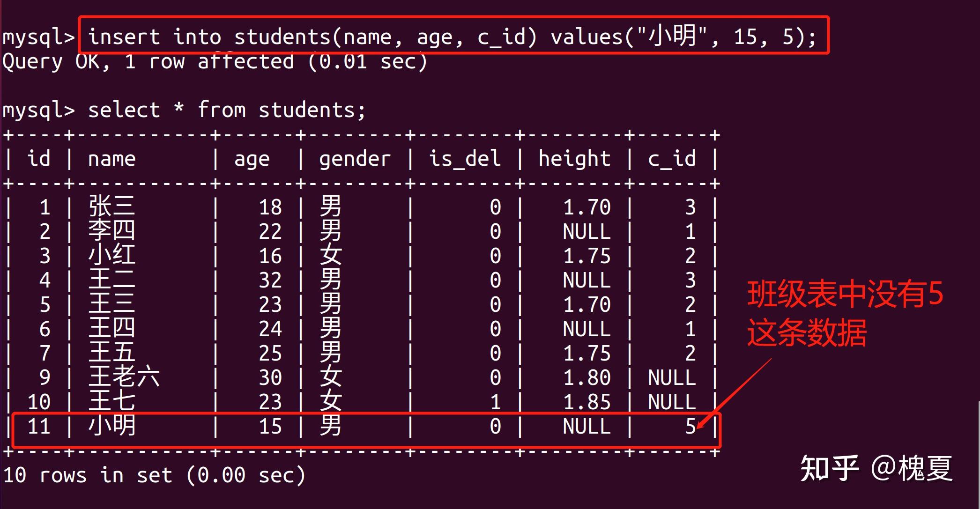Select the name cell 王二
The height and width of the screenshot is (509, 980).
pyautogui.click(x=112, y=280)
